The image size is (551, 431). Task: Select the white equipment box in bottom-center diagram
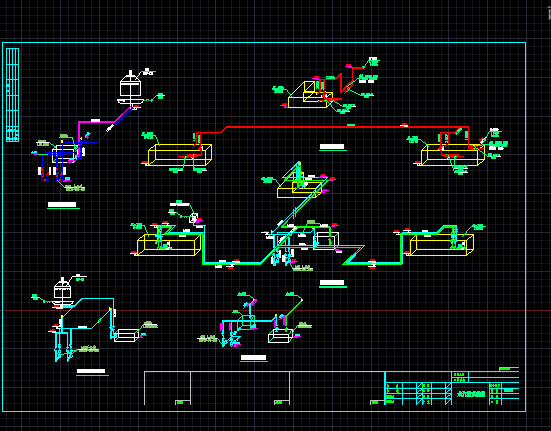(280, 336)
